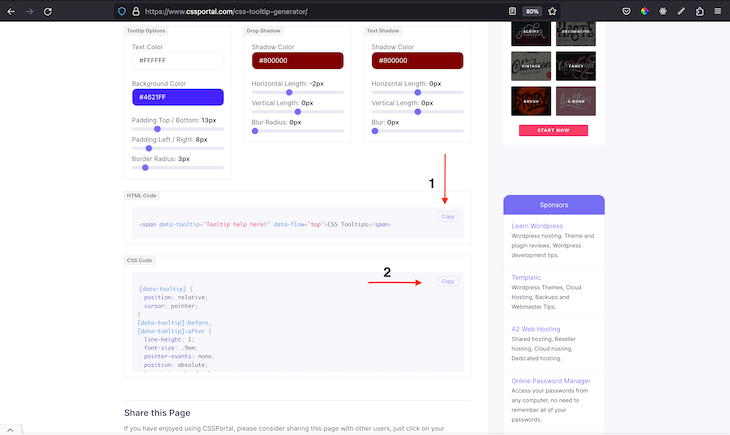The height and width of the screenshot is (435, 730).
Task: Open the color wheel extension
Action: (x=644, y=12)
